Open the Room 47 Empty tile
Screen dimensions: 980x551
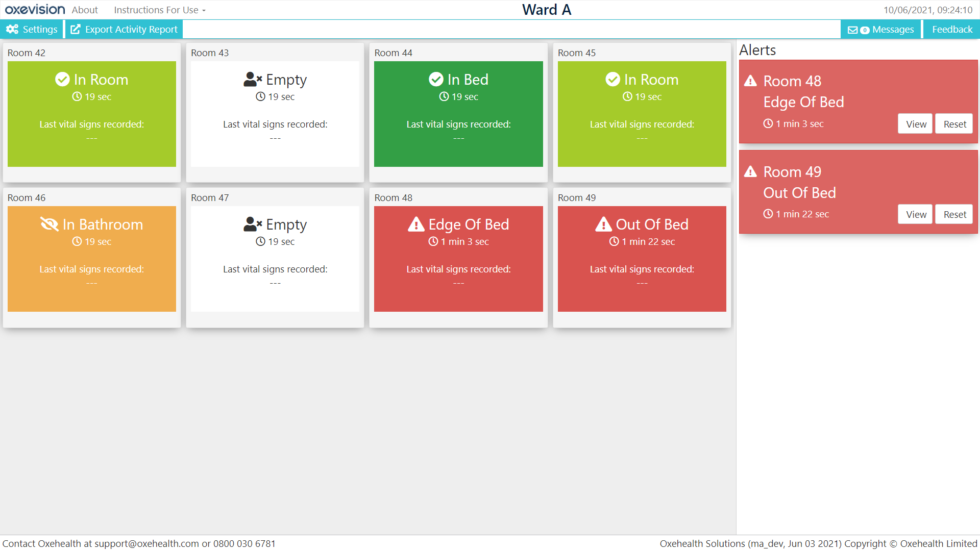click(x=275, y=259)
